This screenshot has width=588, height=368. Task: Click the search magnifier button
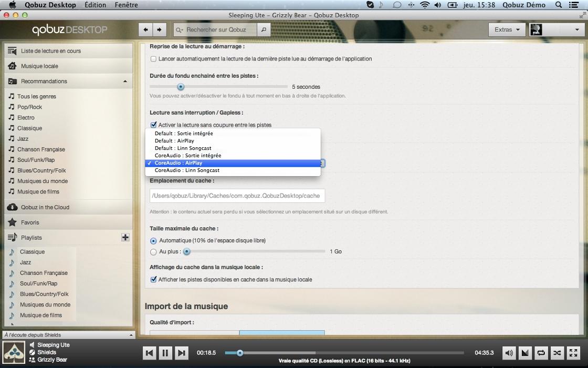[x=264, y=29]
